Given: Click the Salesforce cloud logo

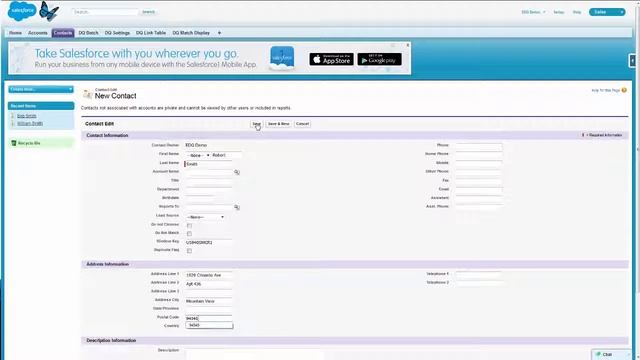Looking at the screenshot, I should (x=22, y=11).
